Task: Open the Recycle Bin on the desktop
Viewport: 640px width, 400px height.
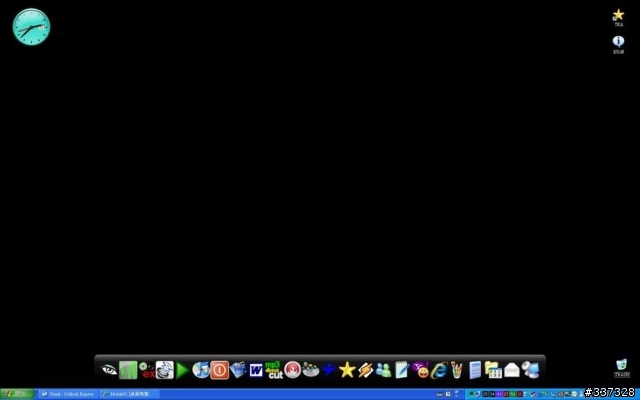Action: tap(622, 368)
